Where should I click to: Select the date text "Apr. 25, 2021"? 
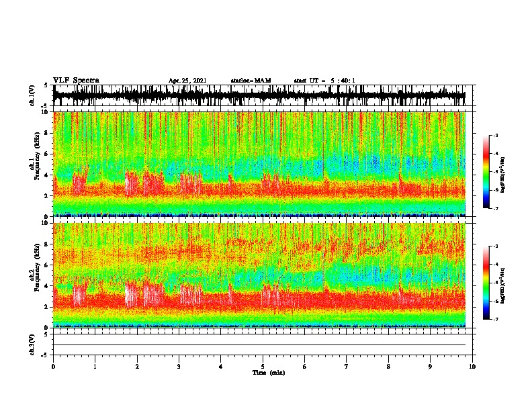coord(187,81)
